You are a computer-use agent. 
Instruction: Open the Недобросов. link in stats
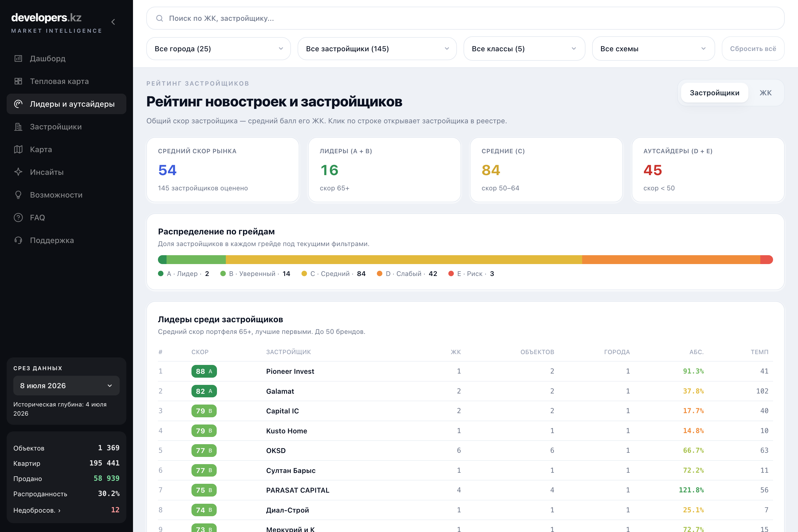pyautogui.click(x=37, y=510)
